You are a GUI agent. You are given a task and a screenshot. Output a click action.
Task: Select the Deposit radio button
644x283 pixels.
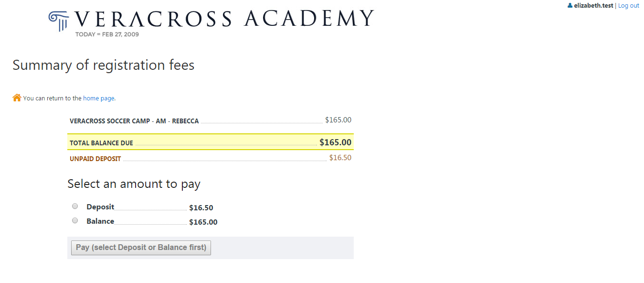tap(75, 206)
